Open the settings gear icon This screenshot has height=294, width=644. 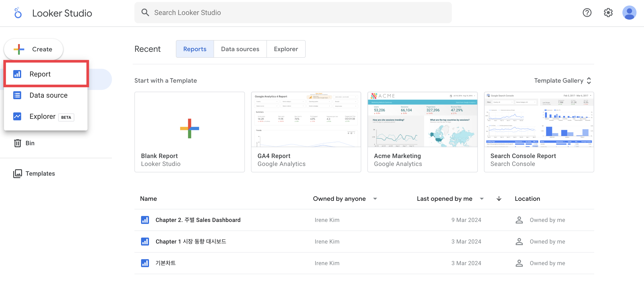click(x=608, y=13)
